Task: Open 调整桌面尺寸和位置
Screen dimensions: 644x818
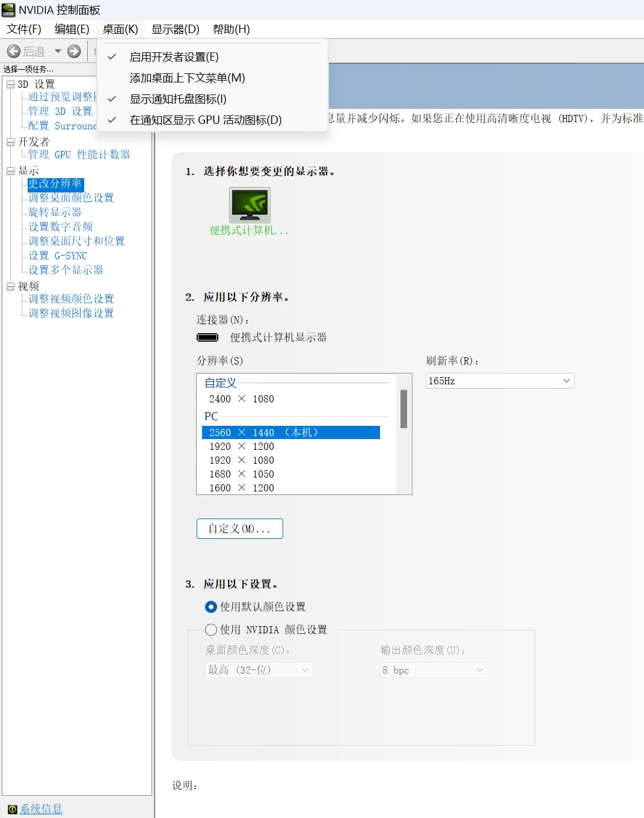Action: (76, 241)
